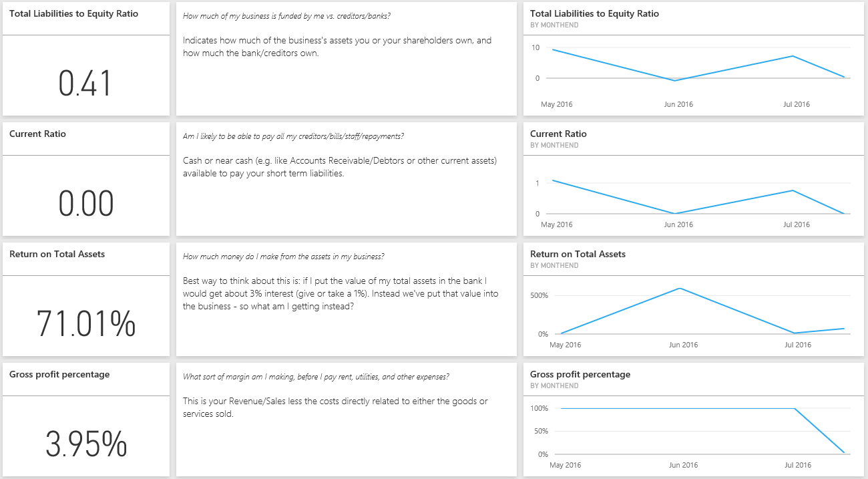Click the Current Ratio card title on left
Screen dimensions: 868x479
[x=37, y=134]
